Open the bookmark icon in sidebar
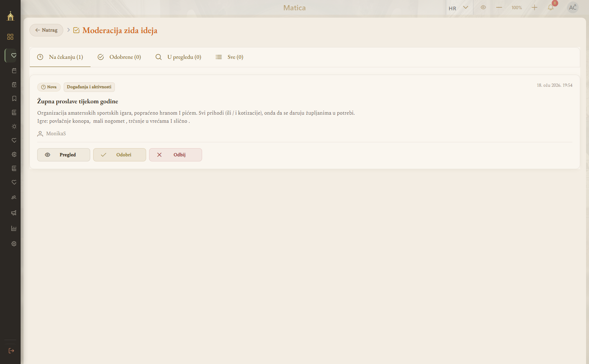This screenshot has width=589, height=364. 14,99
